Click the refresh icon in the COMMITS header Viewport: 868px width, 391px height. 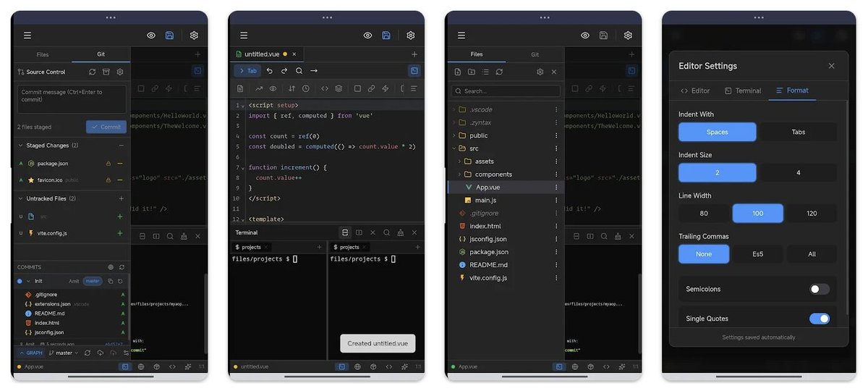[122, 267]
